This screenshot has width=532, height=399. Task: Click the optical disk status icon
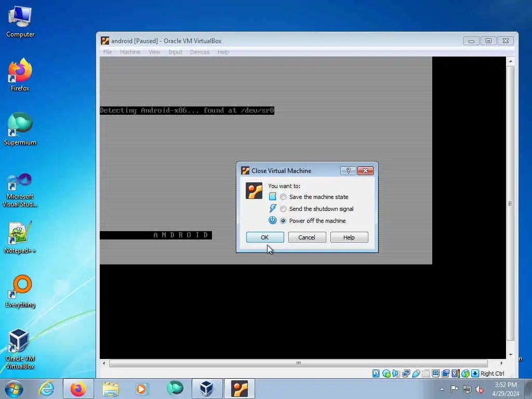tap(387, 374)
